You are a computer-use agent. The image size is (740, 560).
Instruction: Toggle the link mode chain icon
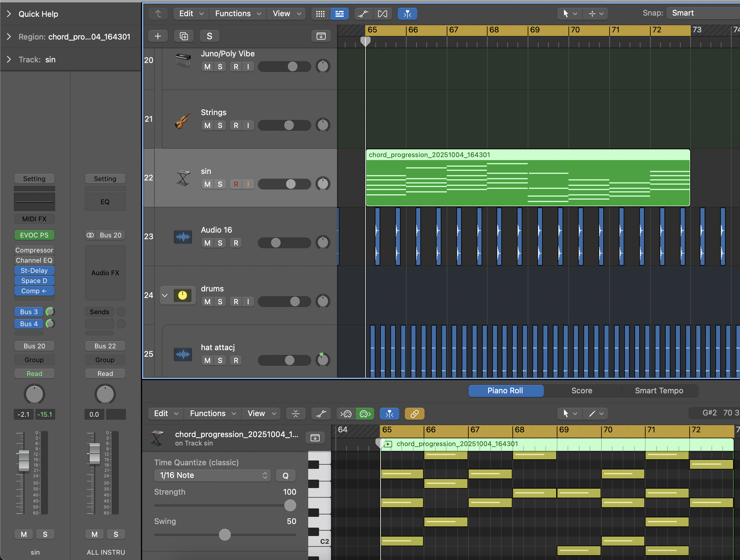414,413
